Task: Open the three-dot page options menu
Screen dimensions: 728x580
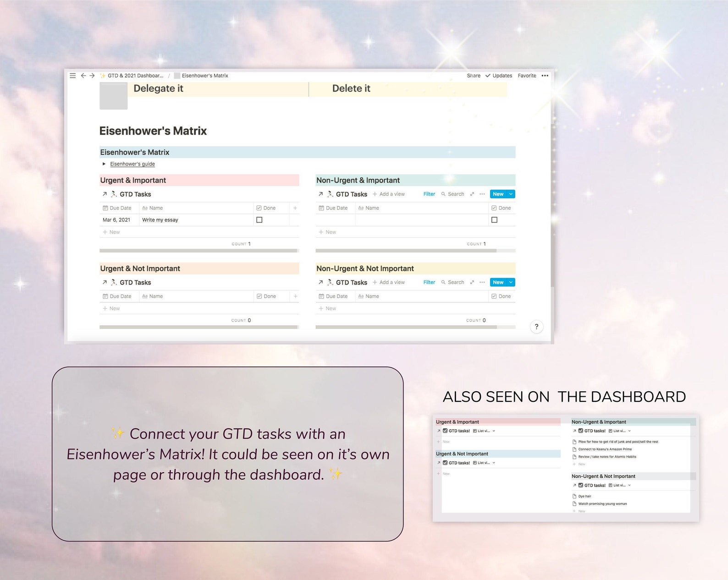Action: pyautogui.click(x=545, y=76)
